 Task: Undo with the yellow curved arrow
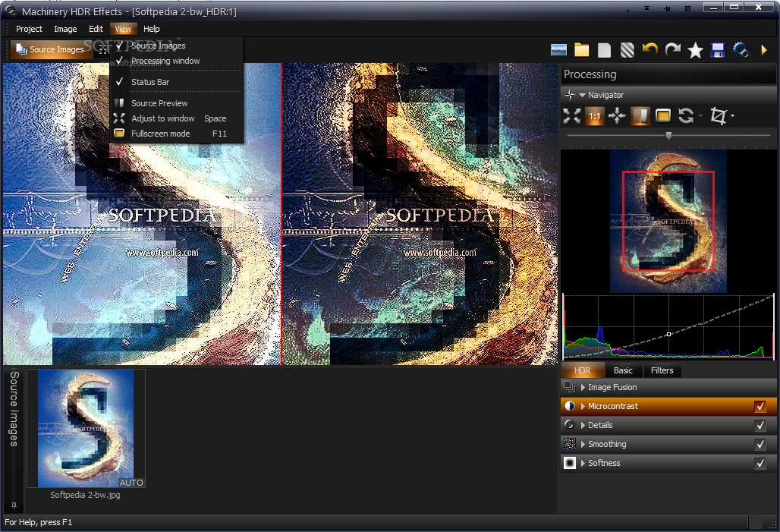[649, 49]
